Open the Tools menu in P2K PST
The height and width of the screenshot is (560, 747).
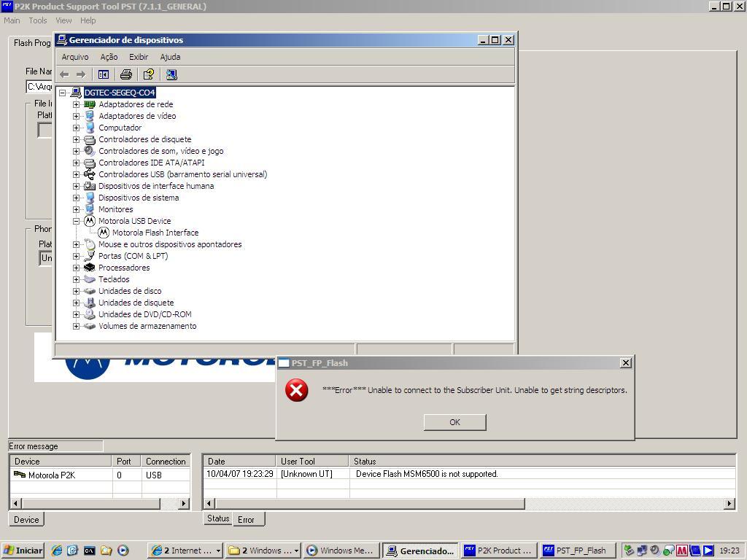point(38,20)
